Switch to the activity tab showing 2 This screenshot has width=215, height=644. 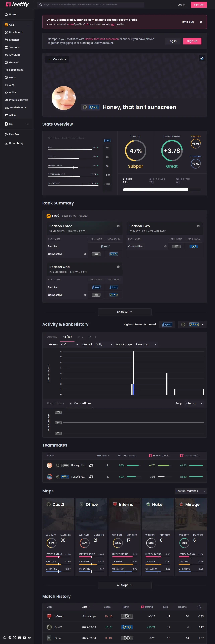[80, 337]
